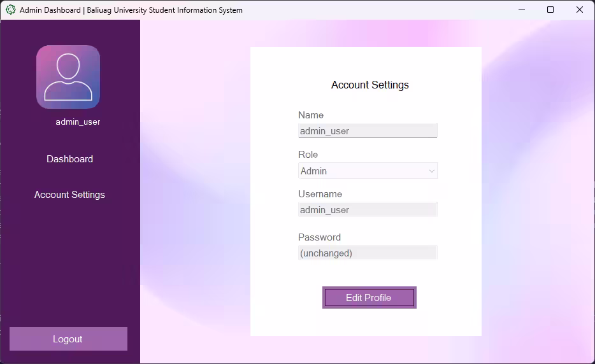Click the app logo in the title bar
The width and height of the screenshot is (595, 364).
(11, 10)
